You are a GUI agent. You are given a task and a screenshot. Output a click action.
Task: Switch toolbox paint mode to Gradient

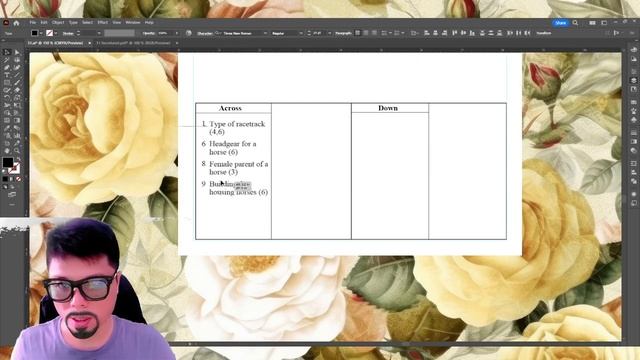pyautogui.click(x=11, y=179)
